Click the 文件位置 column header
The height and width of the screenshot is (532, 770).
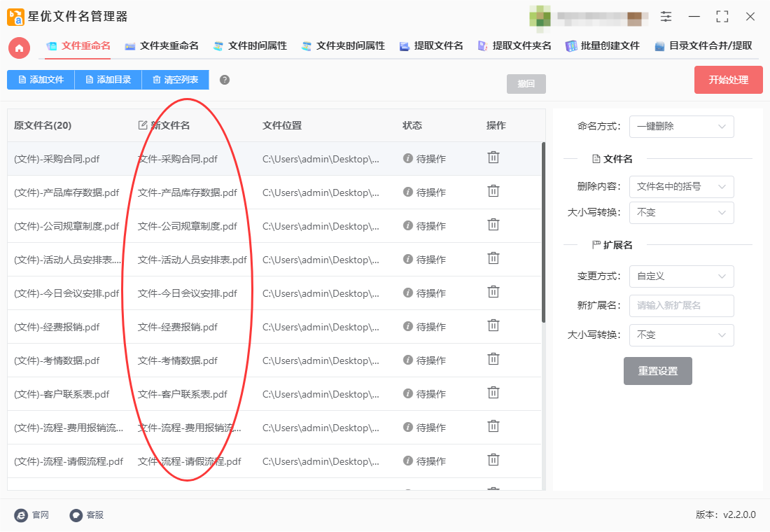pyautogui.click(x=282, y=125)
